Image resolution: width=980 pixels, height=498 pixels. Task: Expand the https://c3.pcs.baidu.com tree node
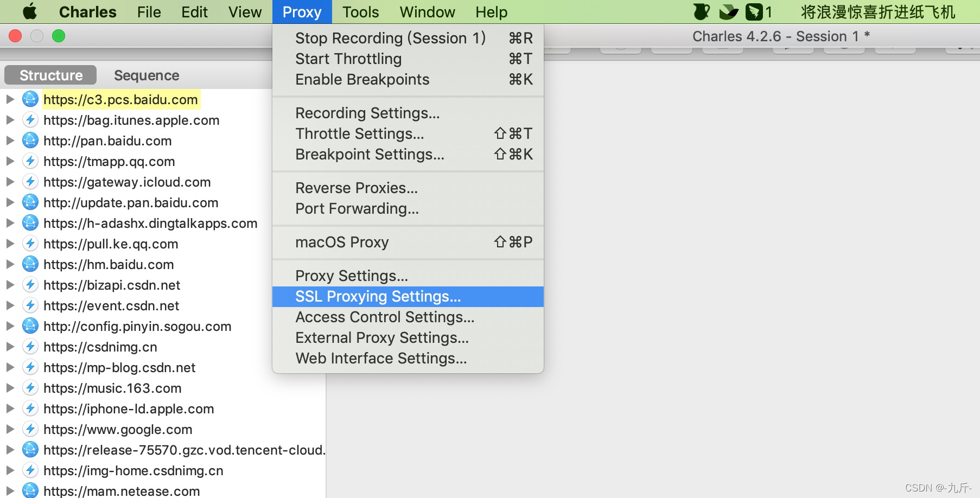(10, 99)
